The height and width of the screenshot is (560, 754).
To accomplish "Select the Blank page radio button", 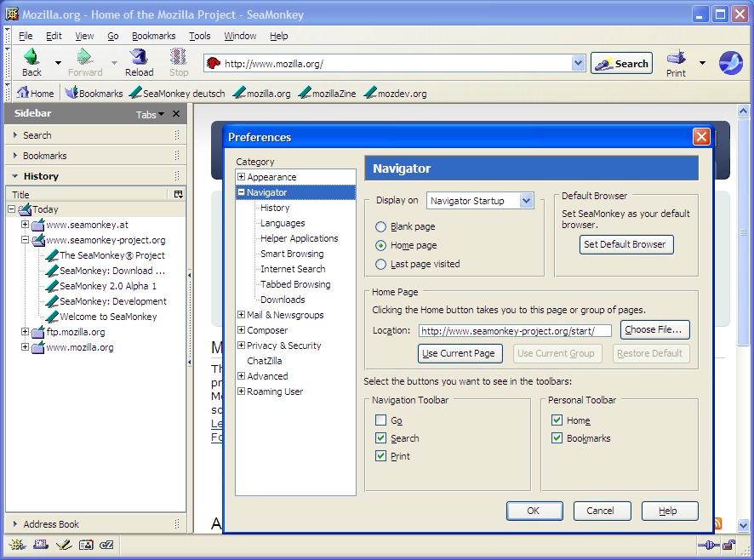I will (x=381, y=227).
